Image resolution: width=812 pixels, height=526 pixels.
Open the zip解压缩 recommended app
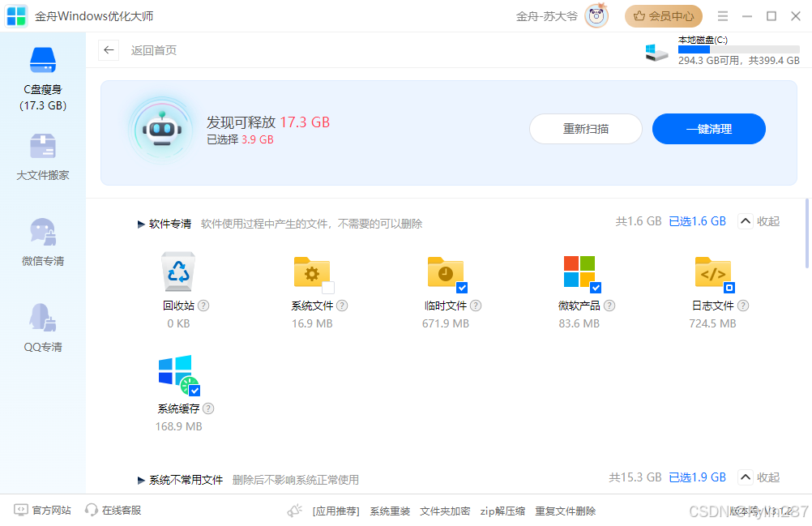[x=502, y=511]
